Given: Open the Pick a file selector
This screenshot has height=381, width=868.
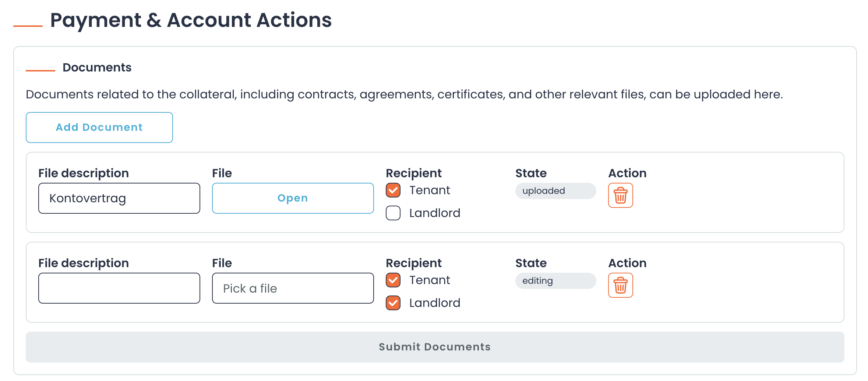Looking at the screenshot, I should (292, 288).
